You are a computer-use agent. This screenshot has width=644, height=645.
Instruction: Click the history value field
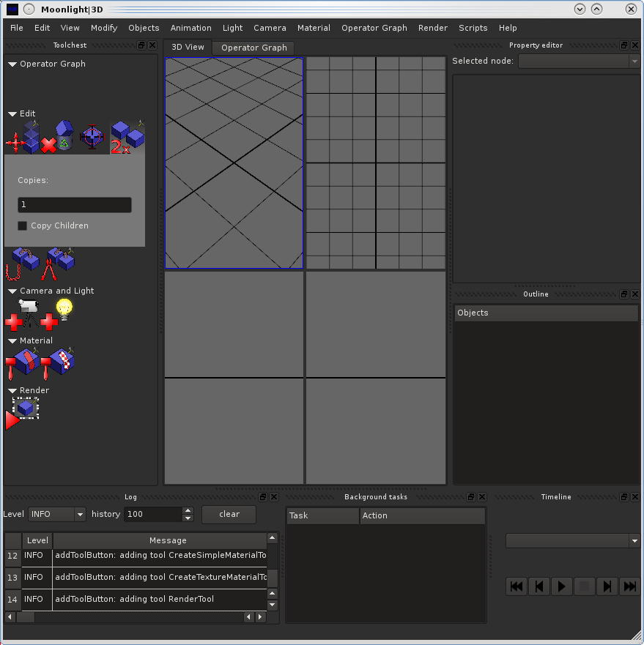[x=153, y=514]
